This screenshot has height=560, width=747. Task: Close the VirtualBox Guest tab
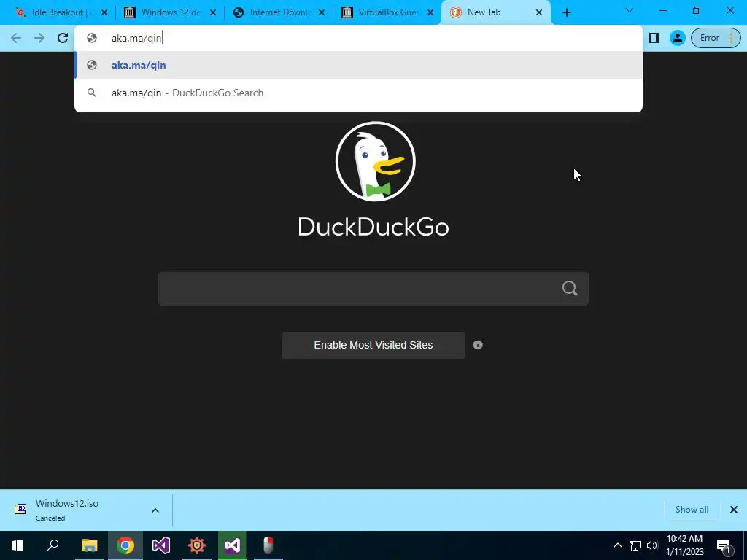coord(430,13)
